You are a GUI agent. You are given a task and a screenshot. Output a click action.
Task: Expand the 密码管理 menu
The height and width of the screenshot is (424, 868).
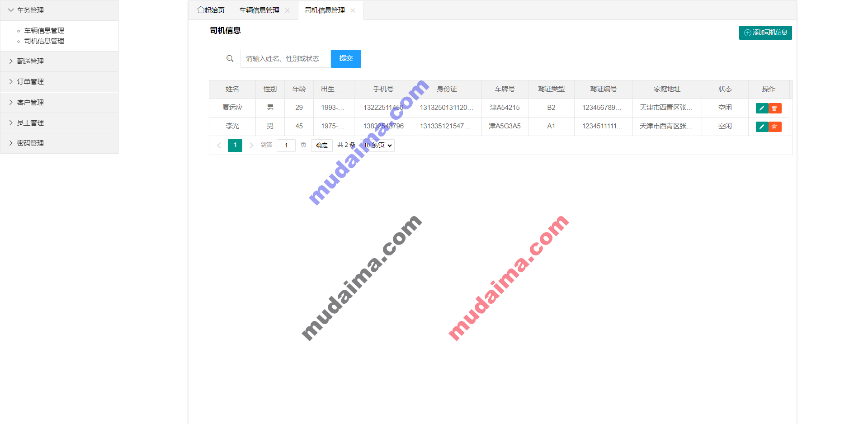pos(59,143)
